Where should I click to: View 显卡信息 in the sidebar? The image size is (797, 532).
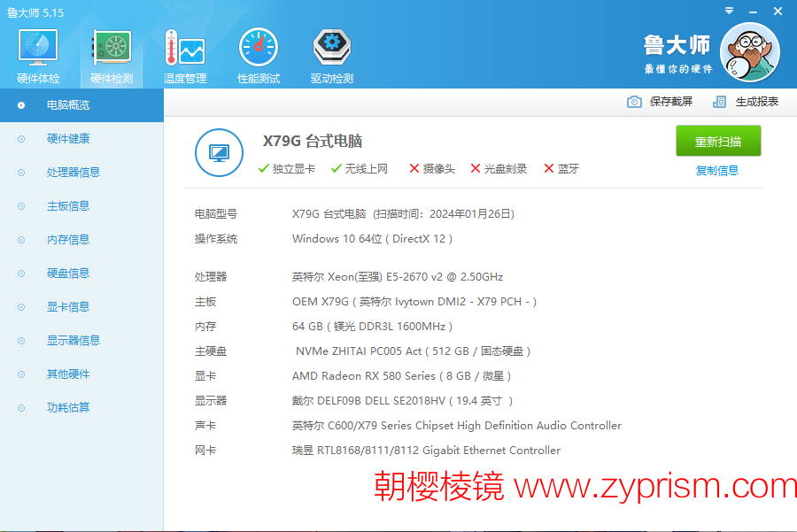68,307
